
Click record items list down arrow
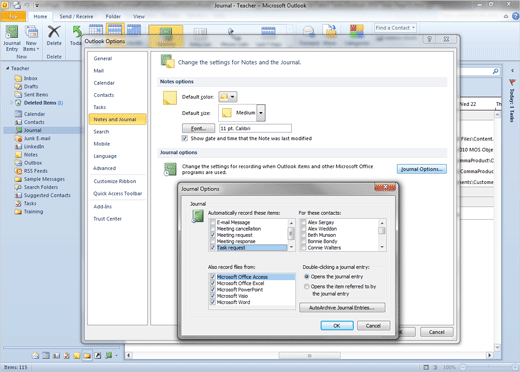pyautogui.click(x=291, y=247)
